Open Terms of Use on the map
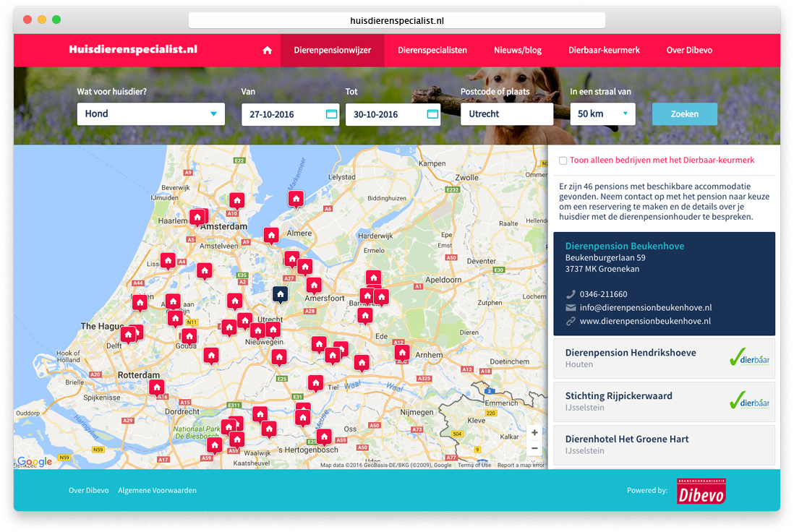794x532 pixels. point(474,465)
